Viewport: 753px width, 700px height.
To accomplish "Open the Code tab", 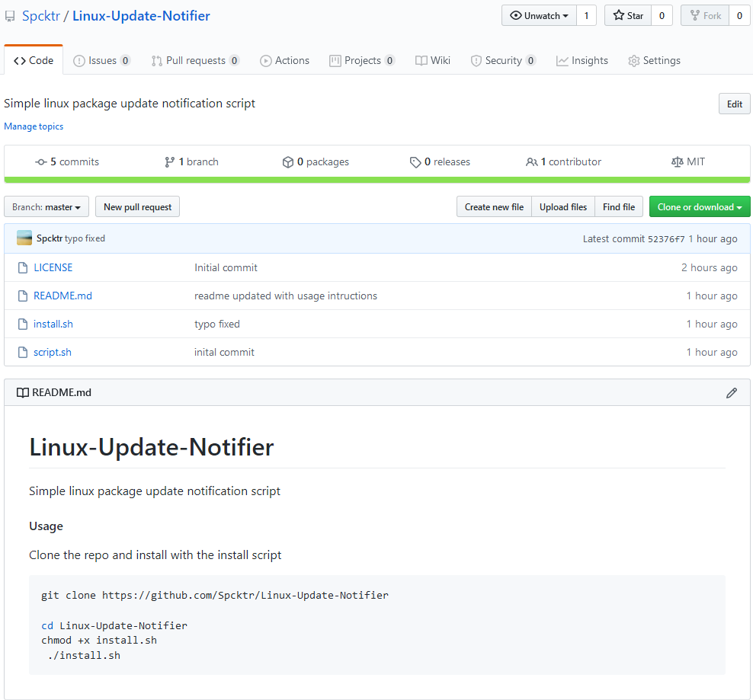I will [x=34, y=60].
